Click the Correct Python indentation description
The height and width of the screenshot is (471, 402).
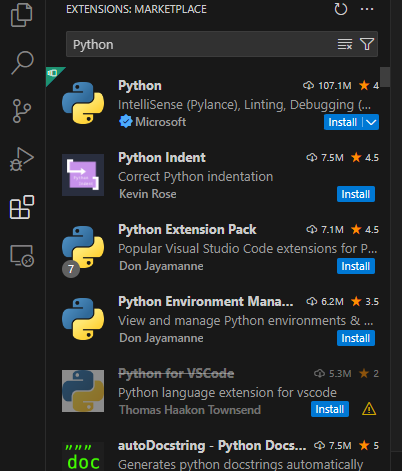[x=196, y=177]
